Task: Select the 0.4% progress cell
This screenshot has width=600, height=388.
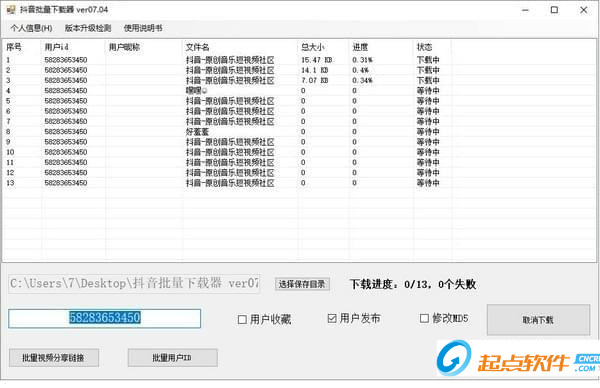Action: tap(360, 70)
